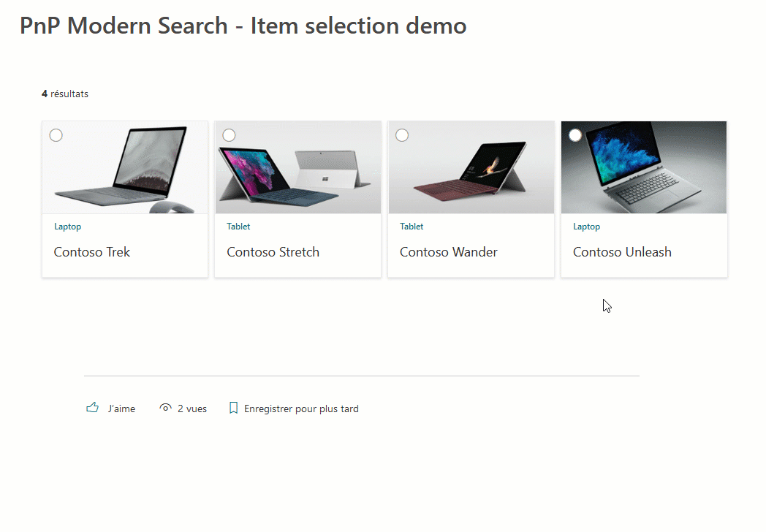Click the Tablet tag on Contoso Wander
Image resolution: width=766 pixels, height=532 pixels.
(x=412, y=227)
